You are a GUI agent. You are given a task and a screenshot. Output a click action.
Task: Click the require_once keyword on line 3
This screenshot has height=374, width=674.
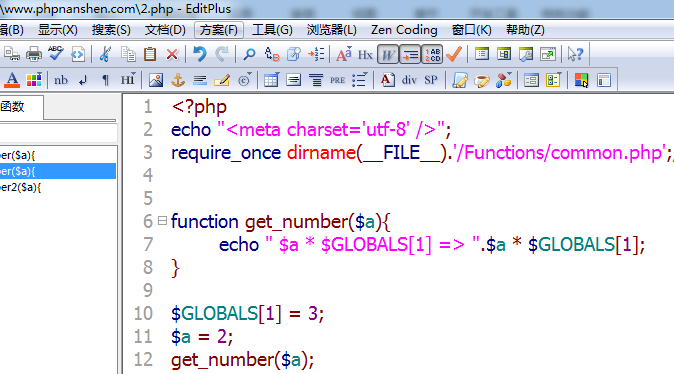click(226, 153)
